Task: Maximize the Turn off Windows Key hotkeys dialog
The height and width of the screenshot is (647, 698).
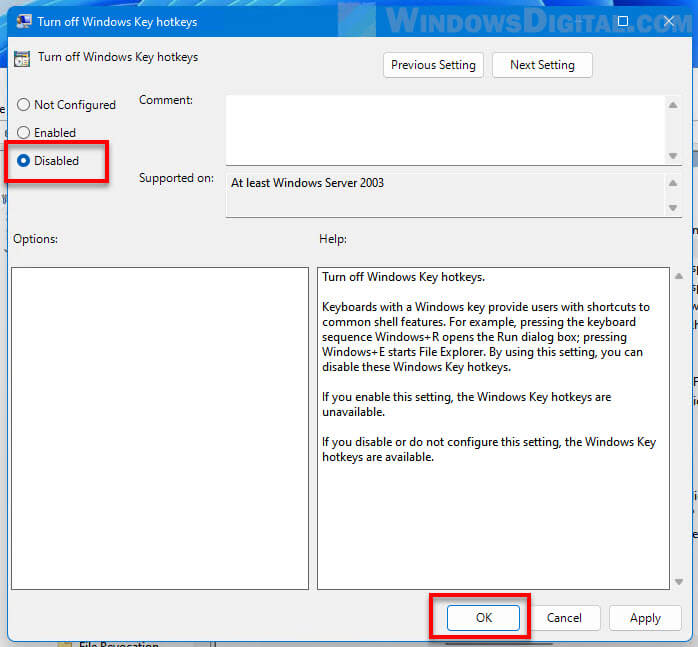Action: click(x=623, y=21)
